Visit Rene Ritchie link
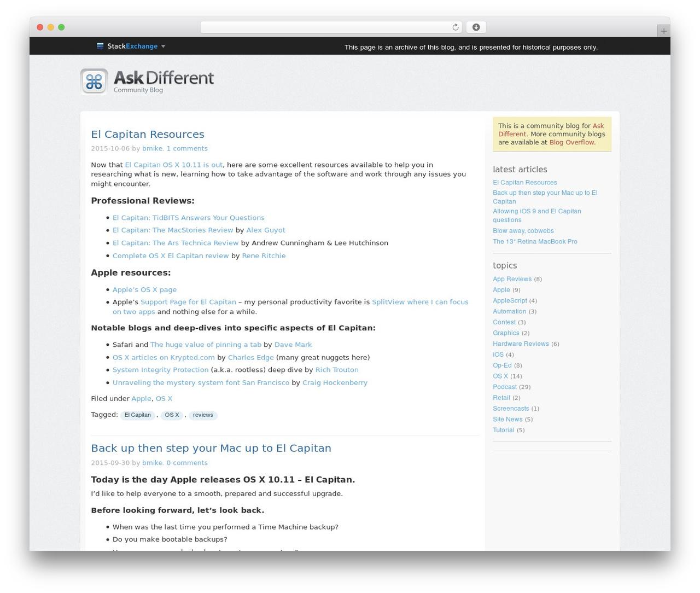Viewport: 700px width, 593px height. point(264,255)
